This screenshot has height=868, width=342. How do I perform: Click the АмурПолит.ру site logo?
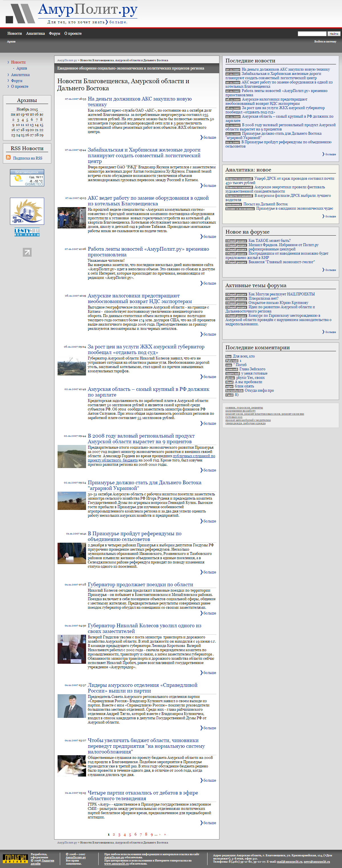click(x=72, y=13)
